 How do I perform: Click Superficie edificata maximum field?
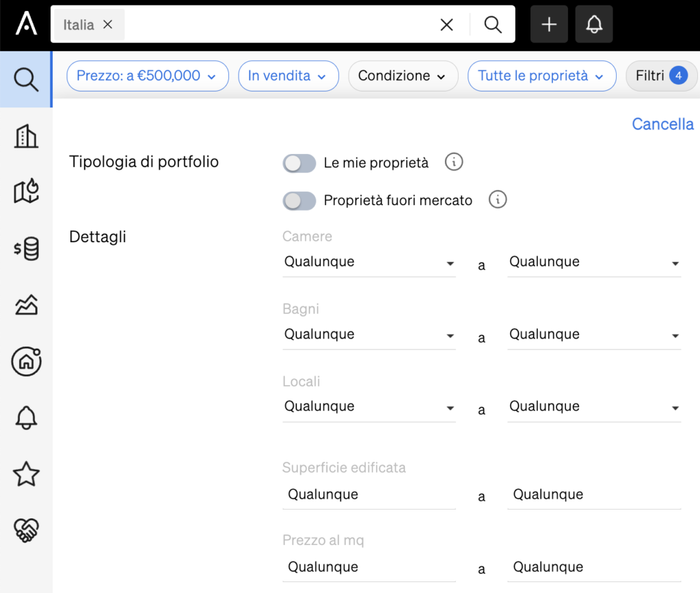(594, 495)
